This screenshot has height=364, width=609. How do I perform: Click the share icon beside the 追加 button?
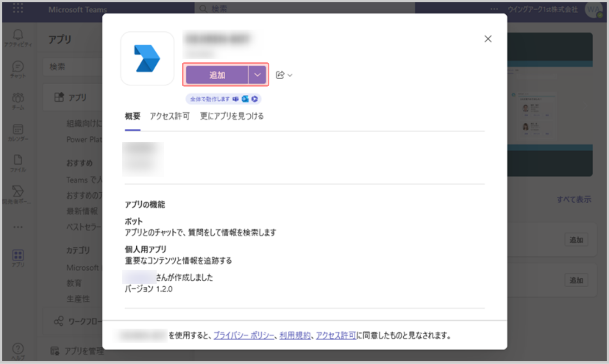pos(280,75)
